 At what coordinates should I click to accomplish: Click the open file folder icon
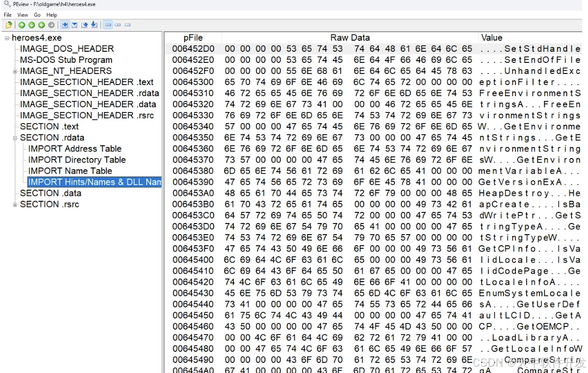coord(8,25)
